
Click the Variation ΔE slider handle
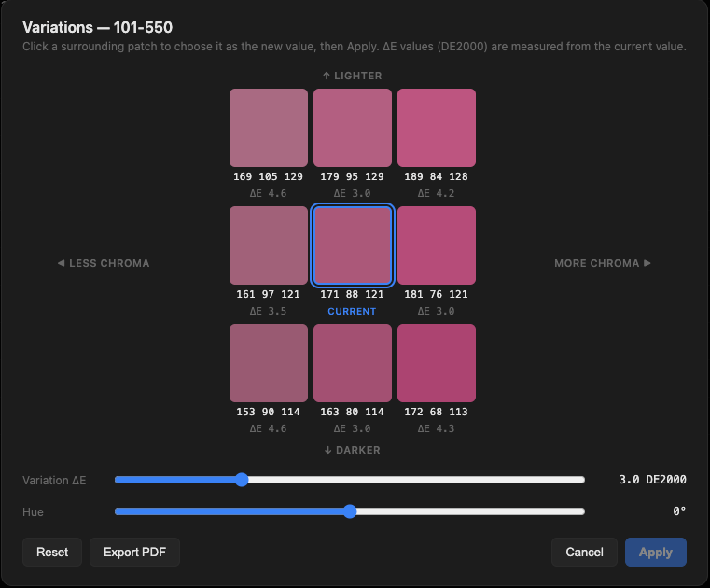pyautogui.click(x=242, y=480)
